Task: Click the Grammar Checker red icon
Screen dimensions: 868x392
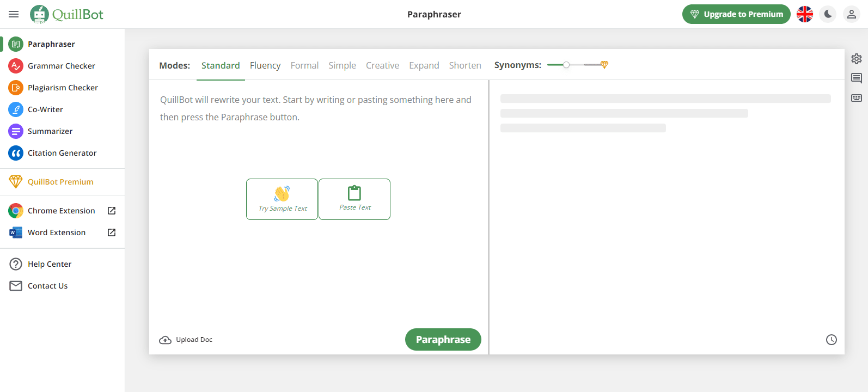Action: point(16,66)
